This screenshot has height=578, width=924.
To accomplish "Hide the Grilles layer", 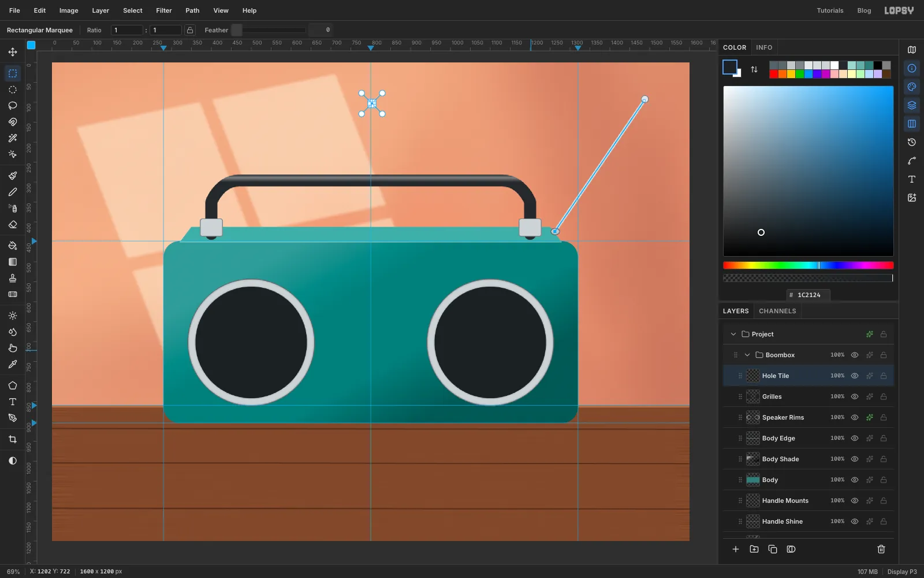I will click(855, 397).
